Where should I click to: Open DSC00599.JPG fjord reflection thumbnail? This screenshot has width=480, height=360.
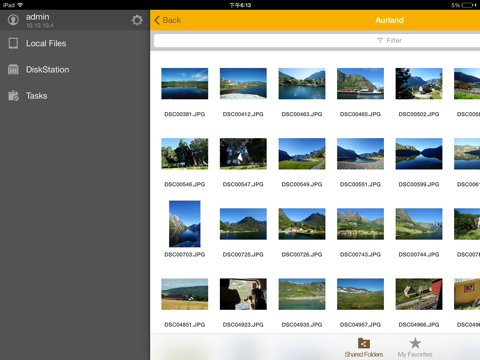[419, 154]
